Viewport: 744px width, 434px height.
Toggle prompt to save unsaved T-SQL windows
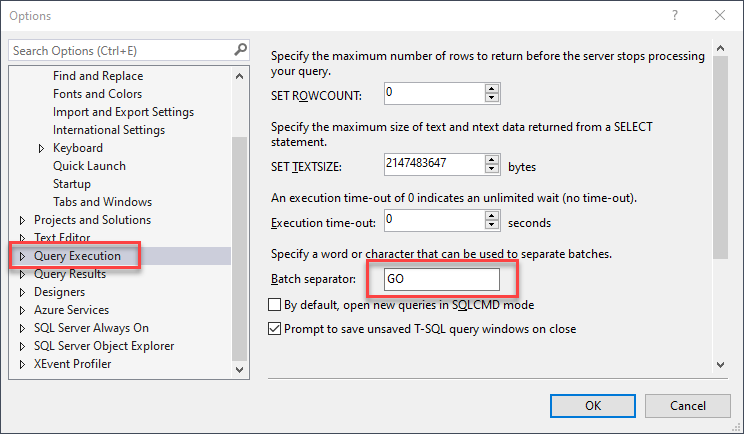pos(275,328)
